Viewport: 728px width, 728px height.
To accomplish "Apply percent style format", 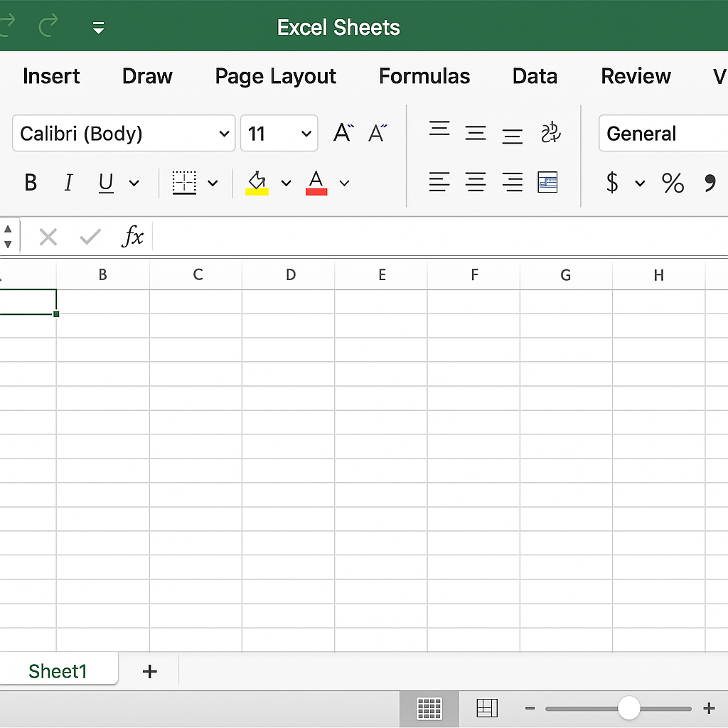I will [673, 183].
